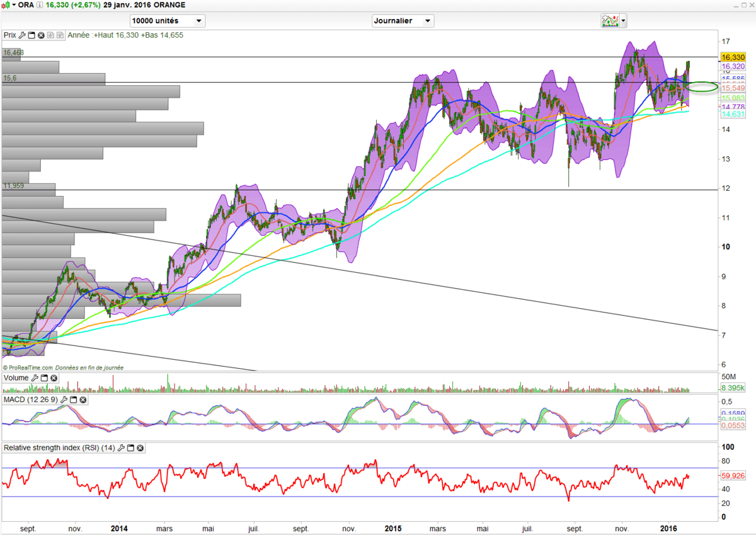The width and height of the screenshot is (756, 535).
Task: Open the Prix panel settings wrench
Action: [x=22, y=35]
